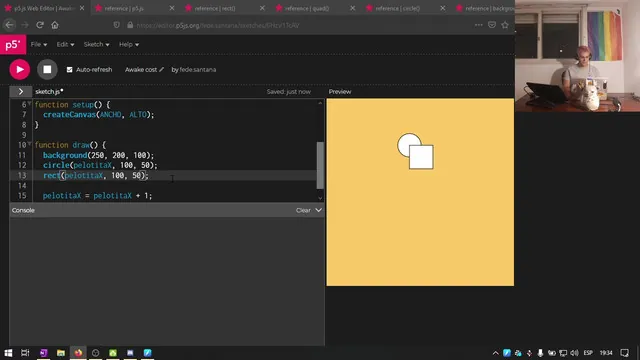The width and height of the screenshot is (640, 360).
Task: Click the background(250, 200, 100) line
Action: 99,155
